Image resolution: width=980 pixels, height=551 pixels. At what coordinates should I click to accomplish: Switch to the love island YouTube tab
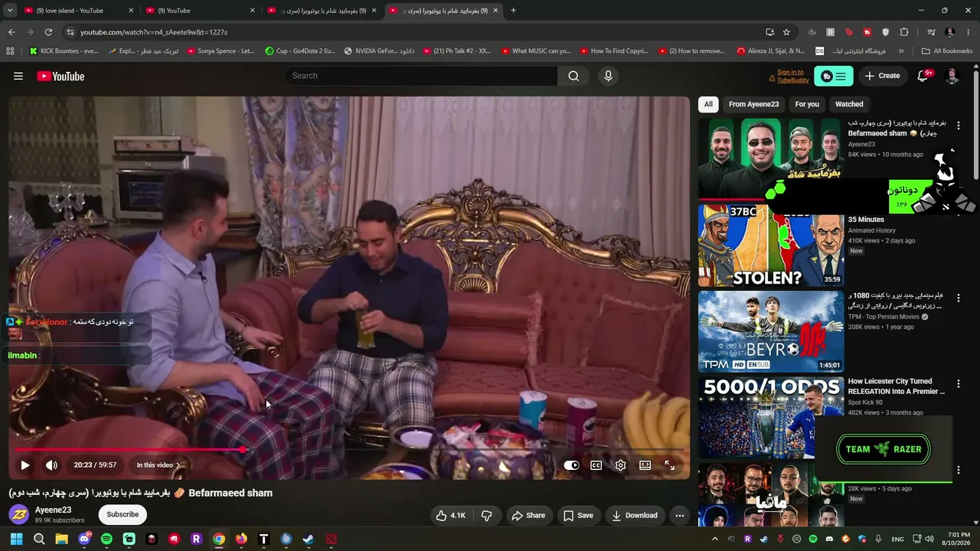tap(79, 11)
